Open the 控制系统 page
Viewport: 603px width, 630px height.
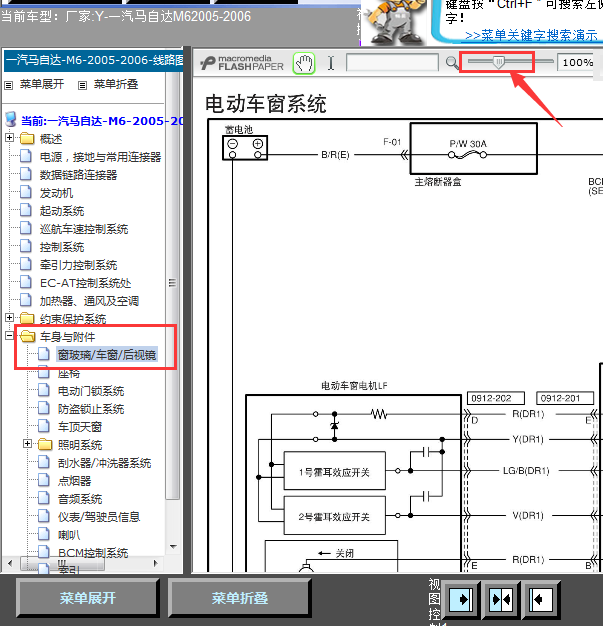coord(62,247)
